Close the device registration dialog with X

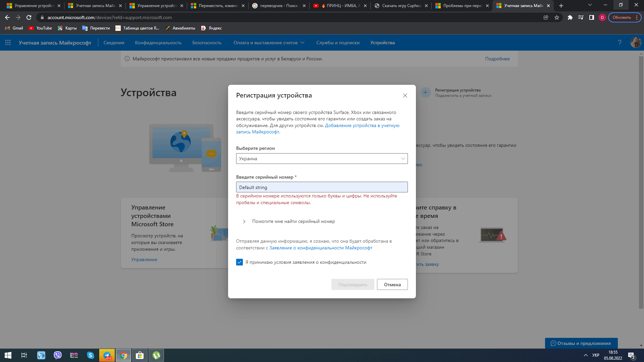tap(405, 96)
